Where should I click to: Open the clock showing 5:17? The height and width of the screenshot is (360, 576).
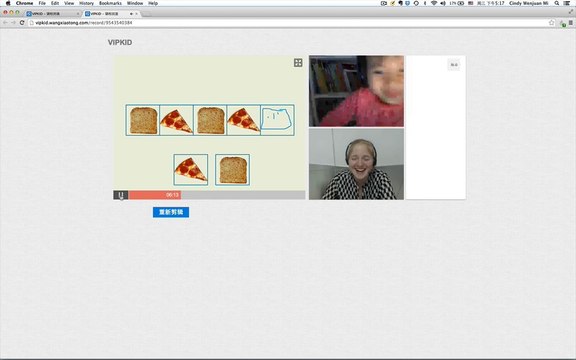(491, 3)
